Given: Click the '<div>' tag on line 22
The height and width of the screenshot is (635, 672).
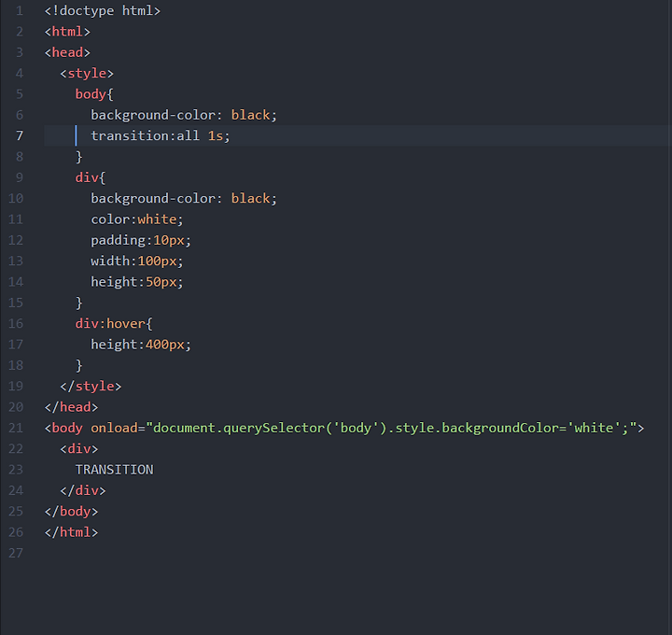Looking at the screenshot, I should (79, 449).
